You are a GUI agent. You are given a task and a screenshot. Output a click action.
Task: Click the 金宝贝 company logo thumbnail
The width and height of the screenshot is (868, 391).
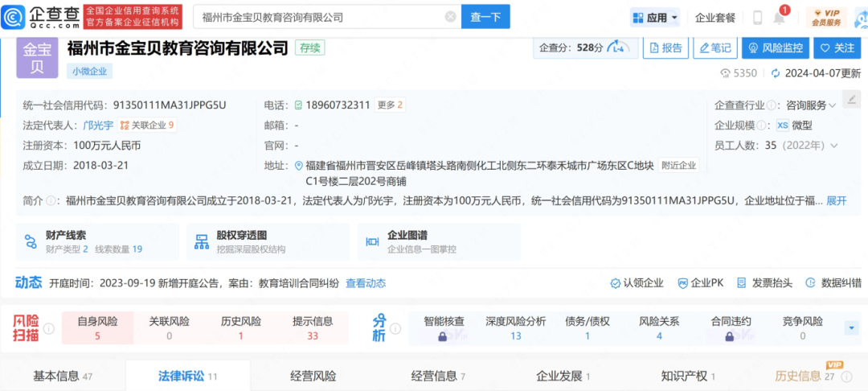[37, 57]
